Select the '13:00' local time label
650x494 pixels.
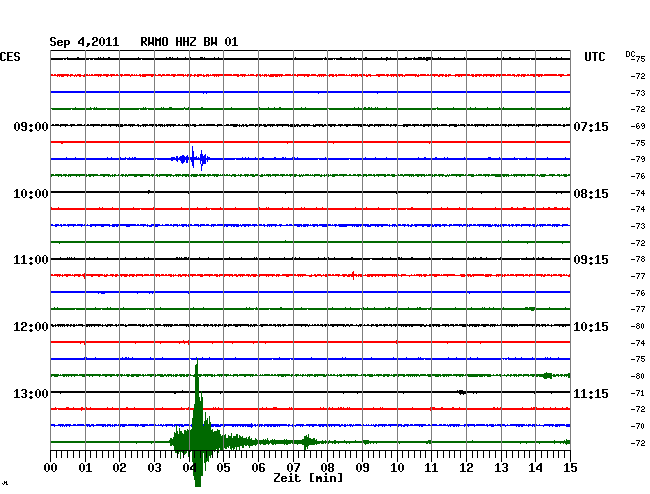(31, 393)
